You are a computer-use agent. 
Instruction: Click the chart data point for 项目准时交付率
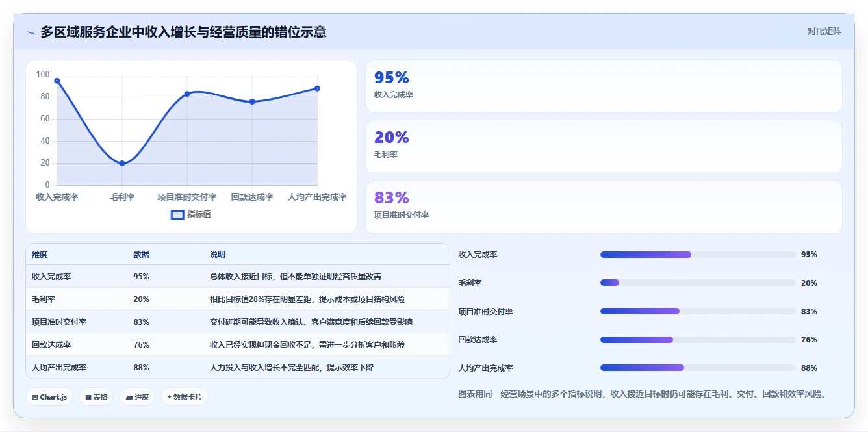point(187,94)
